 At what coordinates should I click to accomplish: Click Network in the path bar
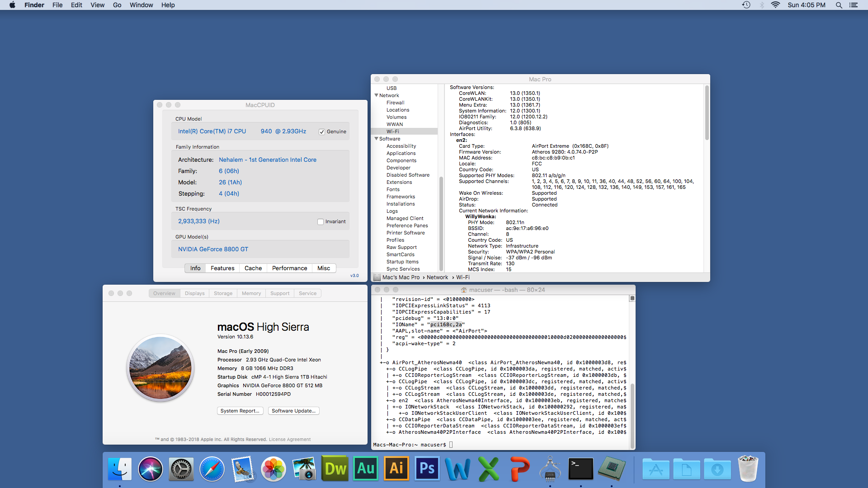(437, 277)
